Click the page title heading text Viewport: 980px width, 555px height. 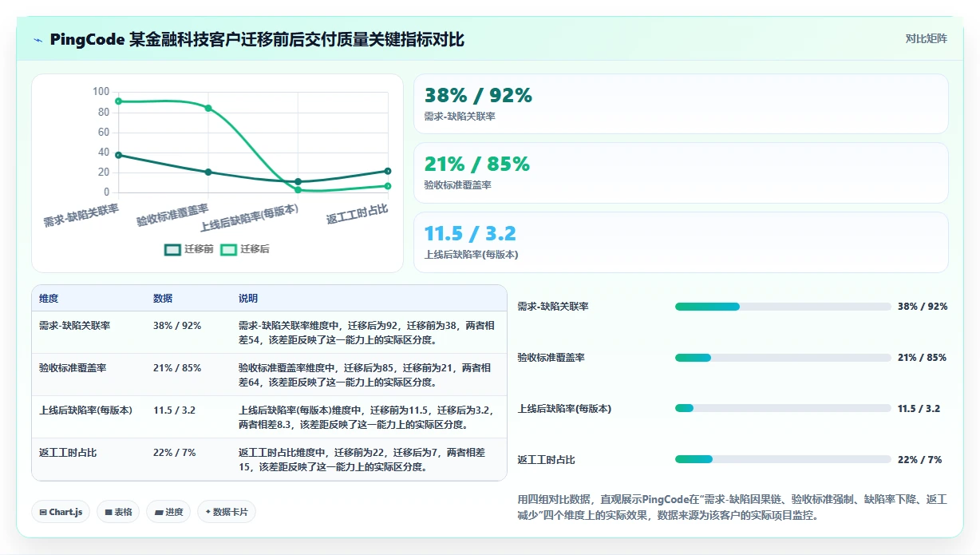click(257, 40)
